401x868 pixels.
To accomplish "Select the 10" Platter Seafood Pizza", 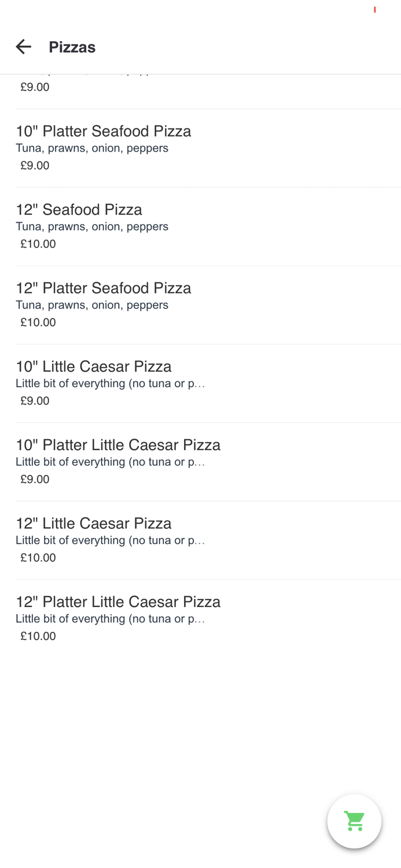I will point(104,131).
